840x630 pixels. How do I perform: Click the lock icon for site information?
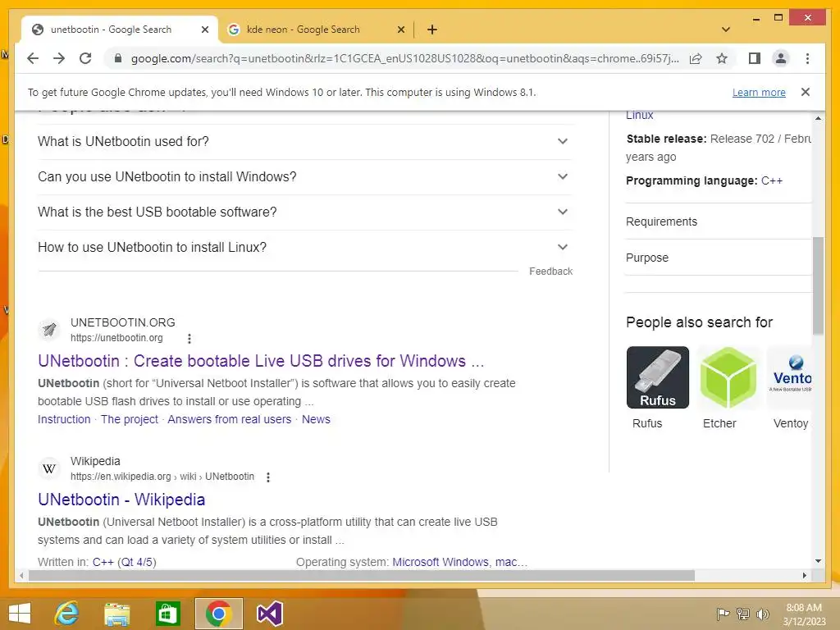coord(118,58)
